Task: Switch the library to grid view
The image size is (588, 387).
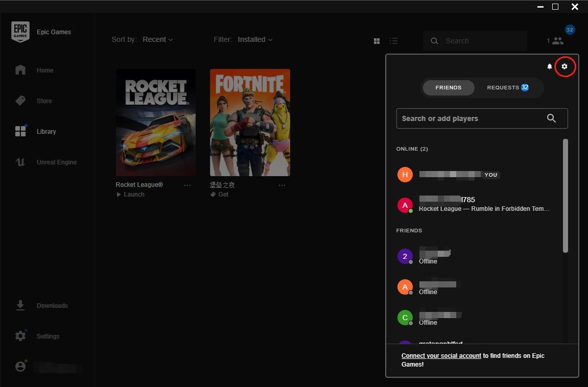Action: coord(377,41)
